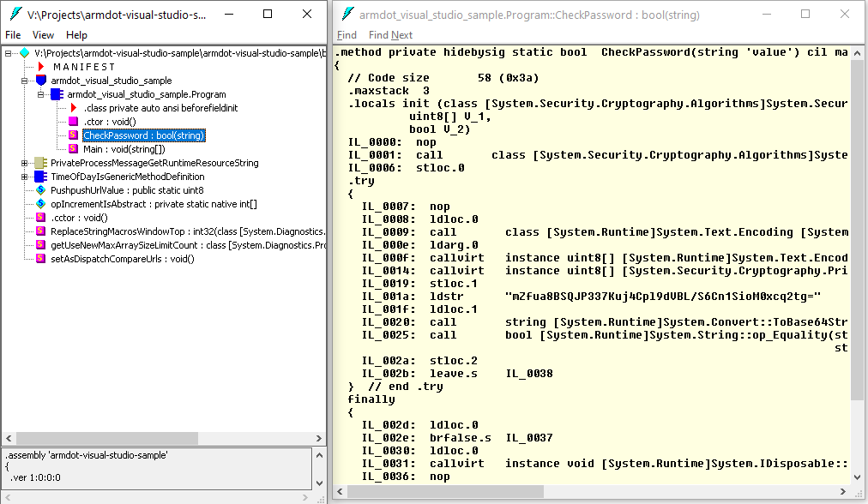Click the class icon of armdot_visual_studio_sample.Program

coord(56,94)
